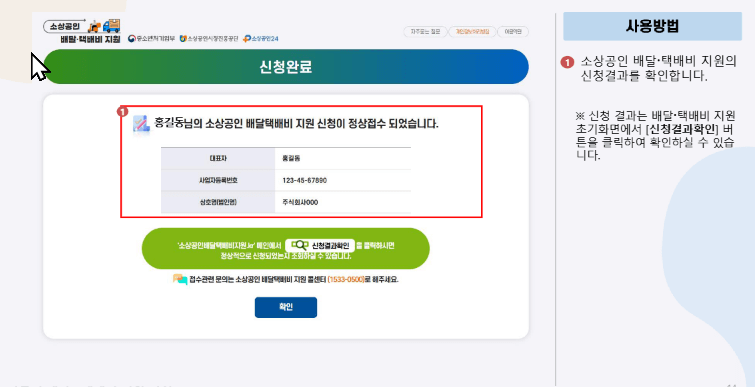
Task: Select the 사업자등록번호 label cell
Action: coord(218,181)
